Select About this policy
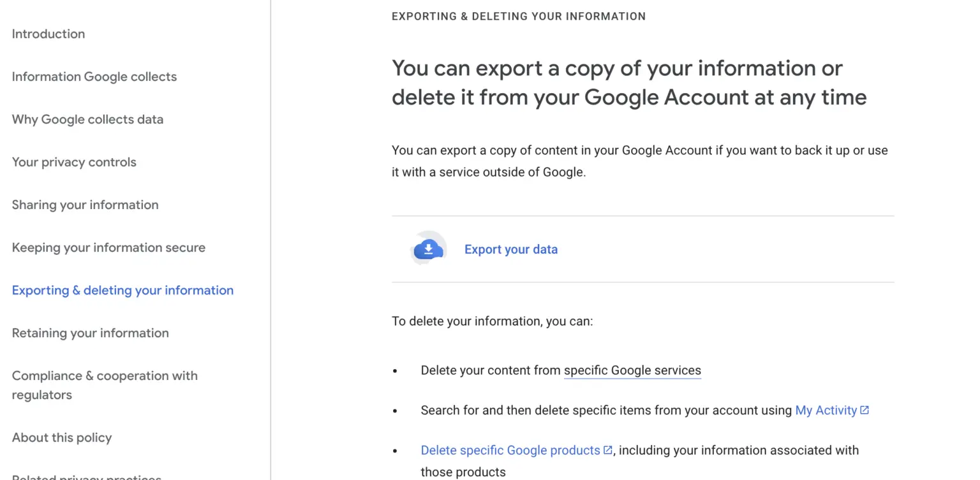The width and height of the screenshot is (980, 480). pos(61,437)
